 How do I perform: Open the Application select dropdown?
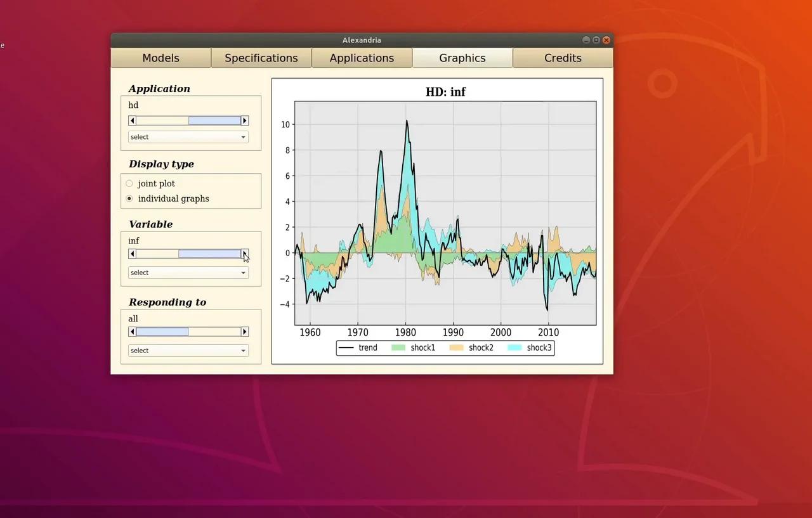point(188,137)
